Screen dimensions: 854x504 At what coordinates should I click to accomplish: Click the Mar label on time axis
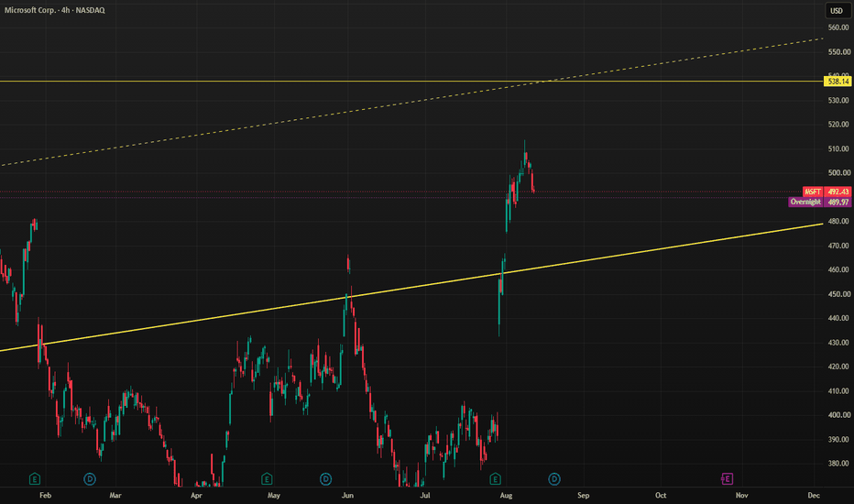pyautogui.click(x=115, y=495)
